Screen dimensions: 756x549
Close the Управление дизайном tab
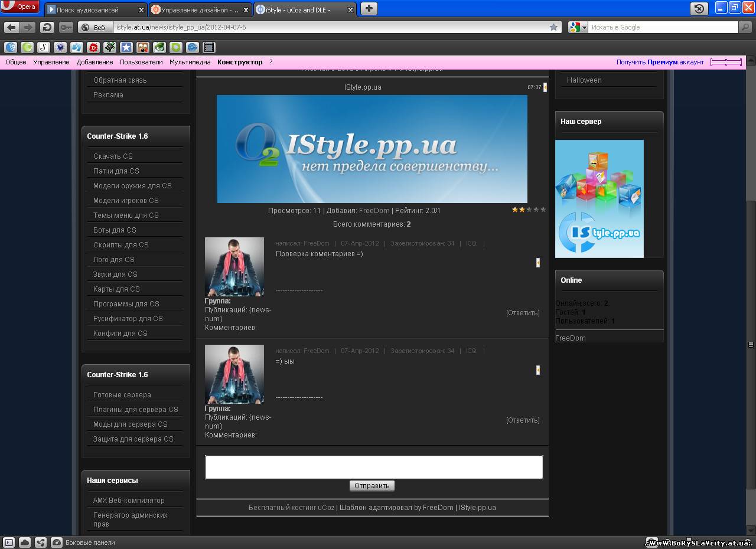click(x=246, y=10)
